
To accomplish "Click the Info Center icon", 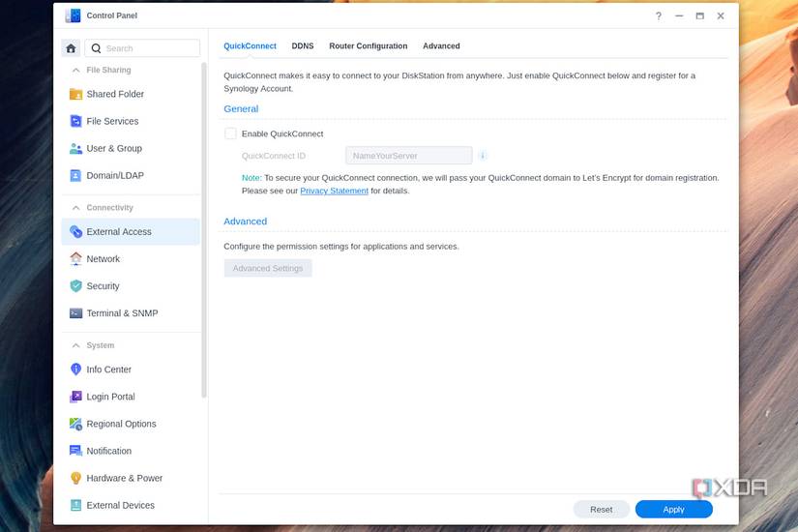I will (75, 369).
